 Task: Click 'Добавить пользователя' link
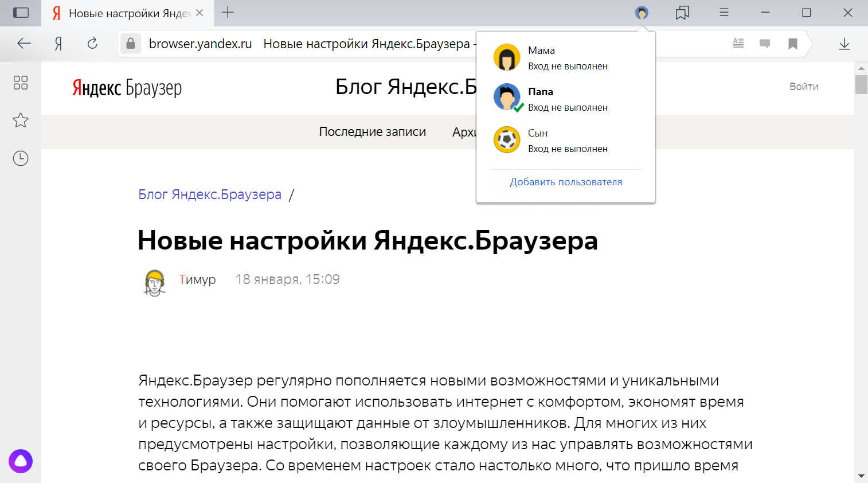[566, 182]
